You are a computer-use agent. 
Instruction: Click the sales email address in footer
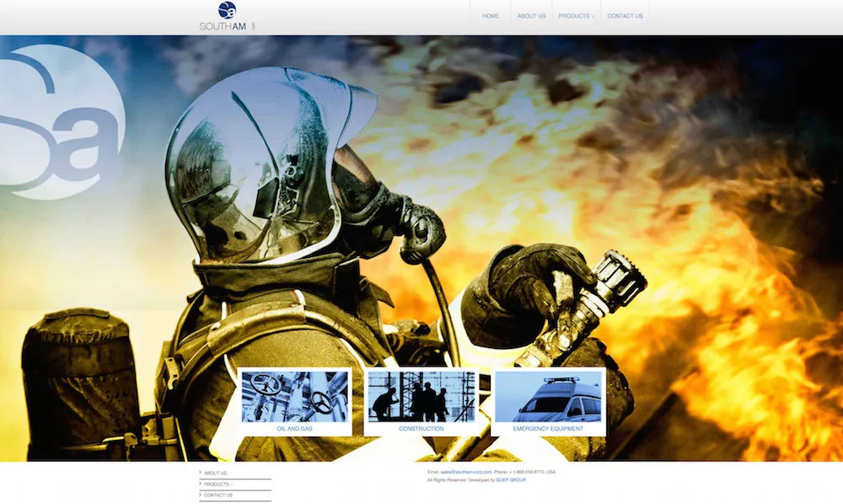pyautogui.click(x=466, y=472)
